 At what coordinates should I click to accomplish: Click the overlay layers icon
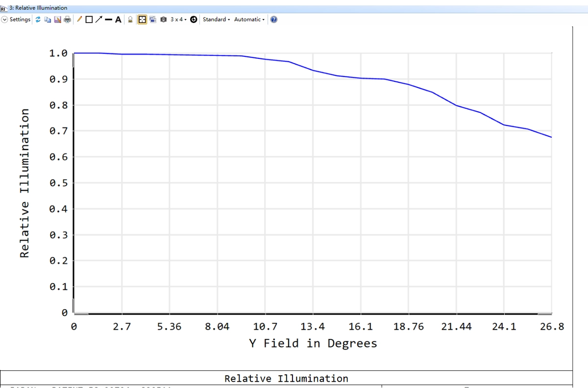(163, 20)
